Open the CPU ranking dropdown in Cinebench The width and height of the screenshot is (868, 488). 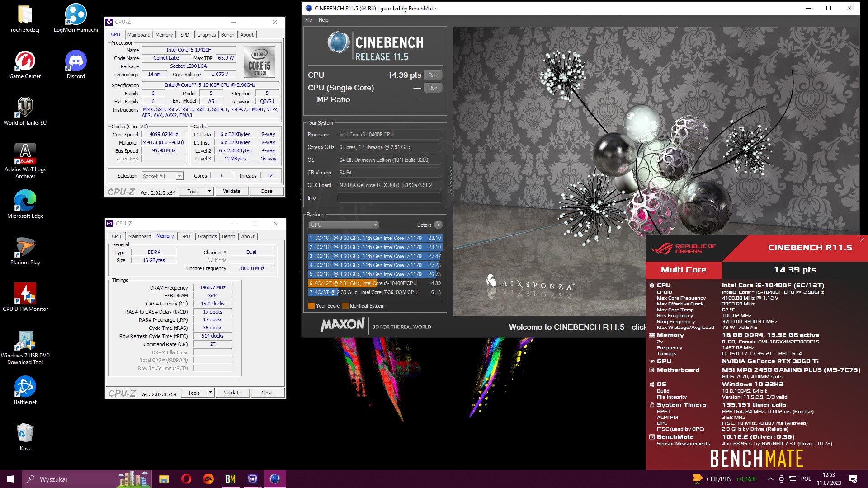[344, 225]
